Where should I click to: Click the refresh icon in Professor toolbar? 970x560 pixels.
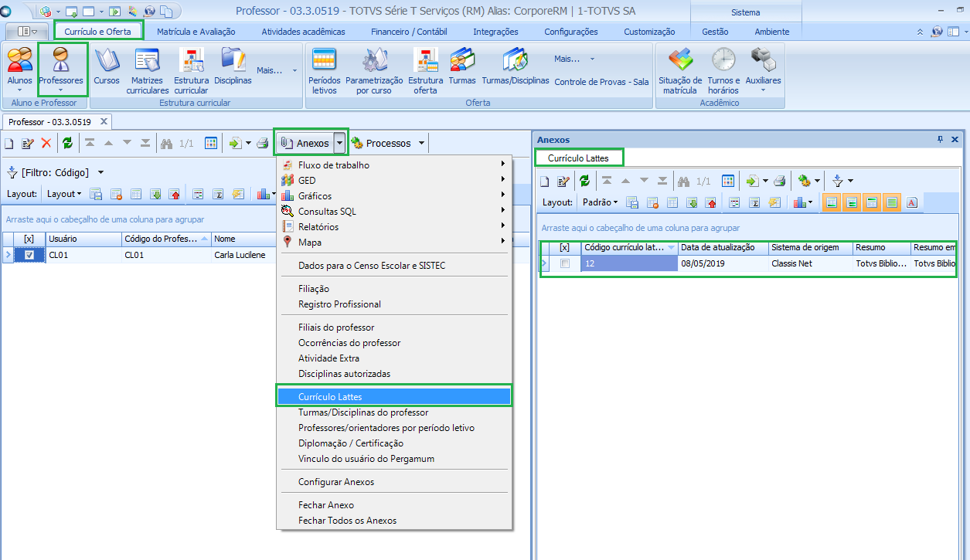click(68, 143)
